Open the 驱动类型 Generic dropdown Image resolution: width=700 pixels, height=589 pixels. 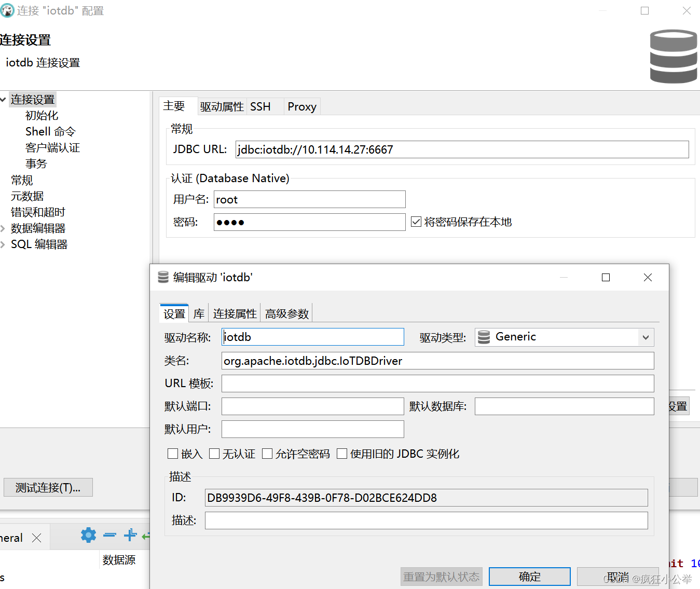(564, 337)
